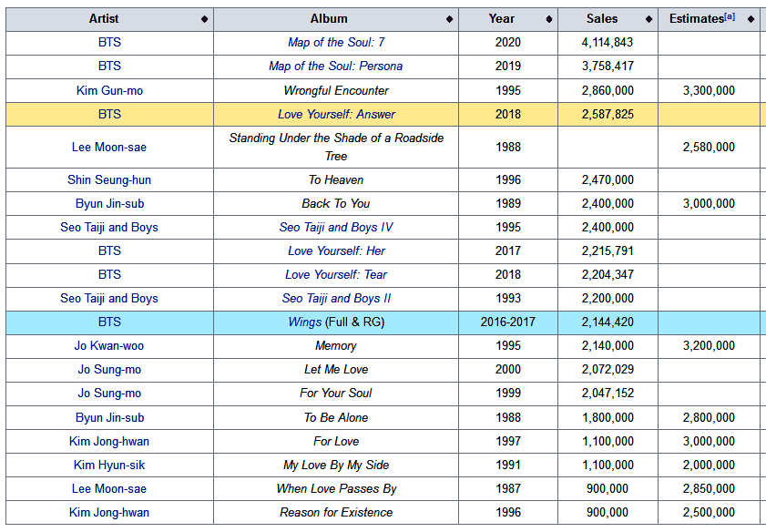Click Seo Taiji and Boys II link
This screenshot has height=532, width=766.
(336, 299)
